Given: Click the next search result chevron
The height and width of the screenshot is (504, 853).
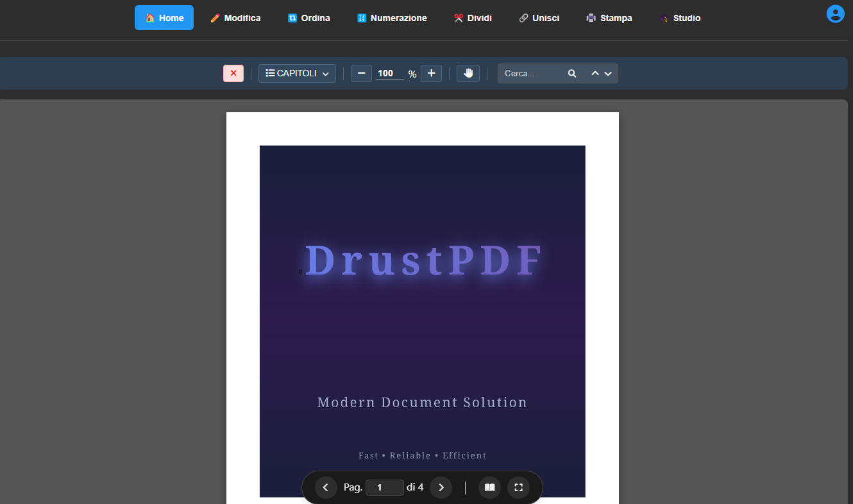Looking at the screenshot, I should (607, 73).
